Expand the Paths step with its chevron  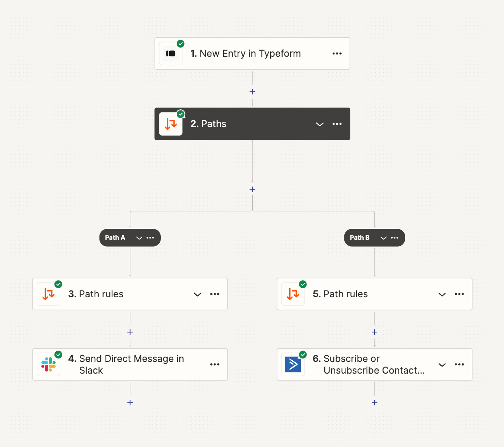pyautogui.click(x=320, y=124)
